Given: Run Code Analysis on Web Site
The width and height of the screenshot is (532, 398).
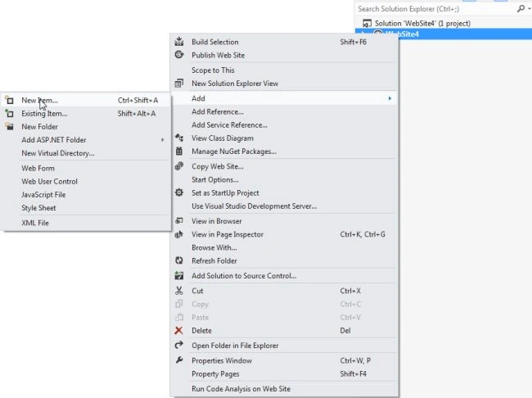Looking at the screenshot, I should click(241, 389).
